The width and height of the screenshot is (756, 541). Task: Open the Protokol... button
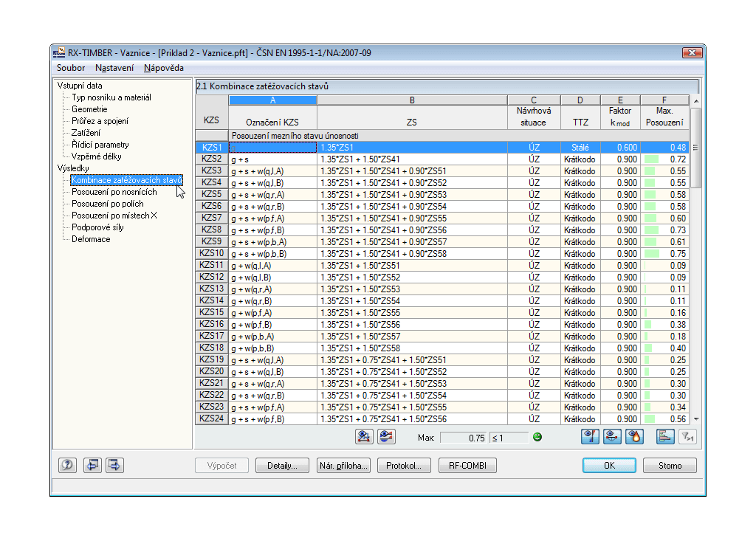pos(404,465)
